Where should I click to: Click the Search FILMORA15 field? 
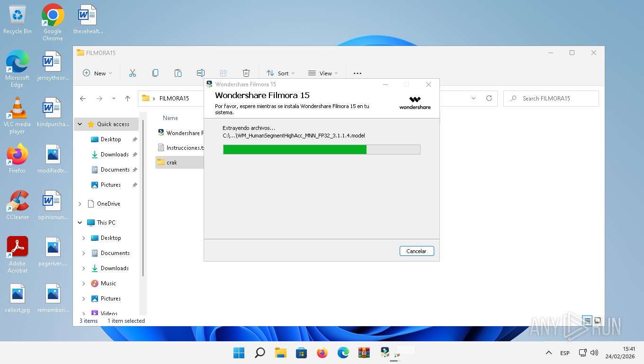click(x=551, y=99)
